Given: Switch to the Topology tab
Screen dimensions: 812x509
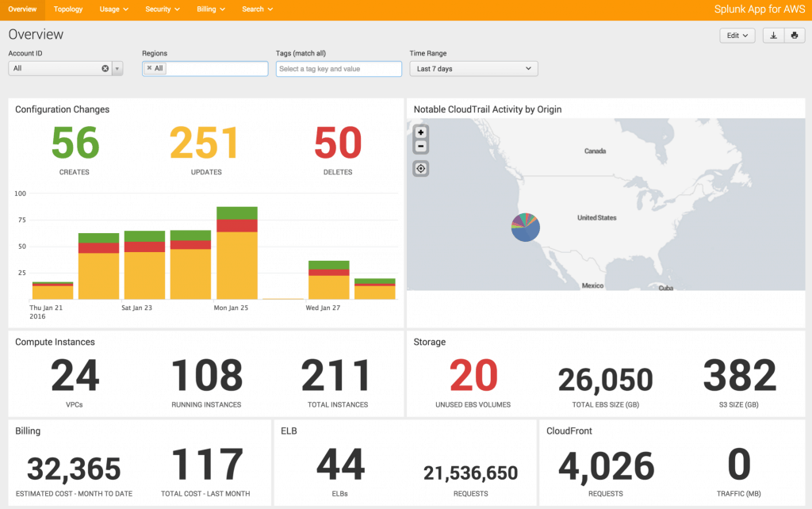Looking at the screenshot, I should [68, 10].
